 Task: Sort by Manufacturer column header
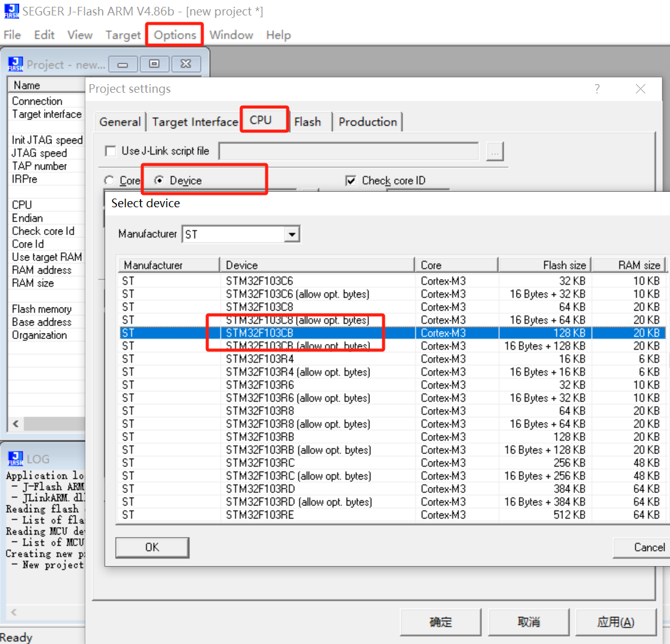(x=170, y=265)
